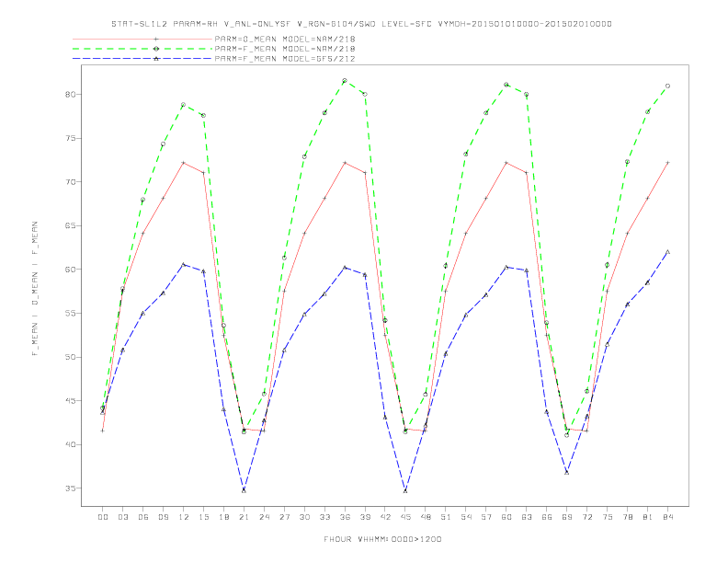
Task: Click y-axis tick label 35
Action: click(70, 488)
